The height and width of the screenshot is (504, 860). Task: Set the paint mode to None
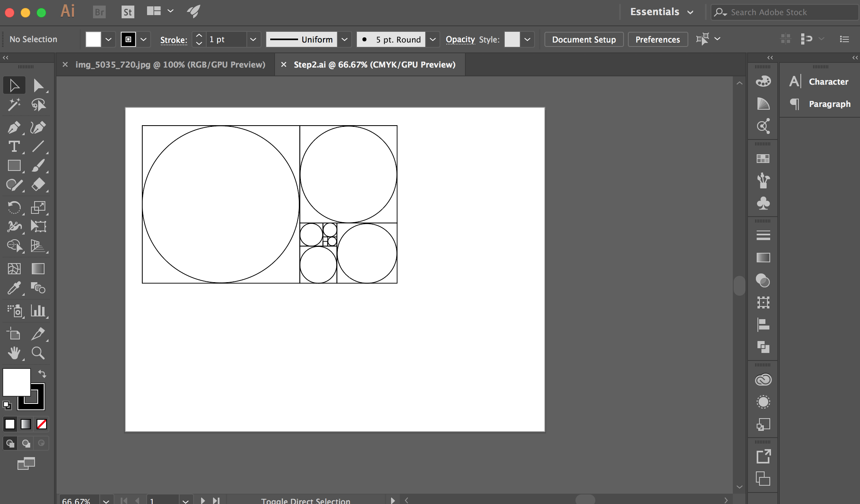pyautogui.click(x=42, y=424)
